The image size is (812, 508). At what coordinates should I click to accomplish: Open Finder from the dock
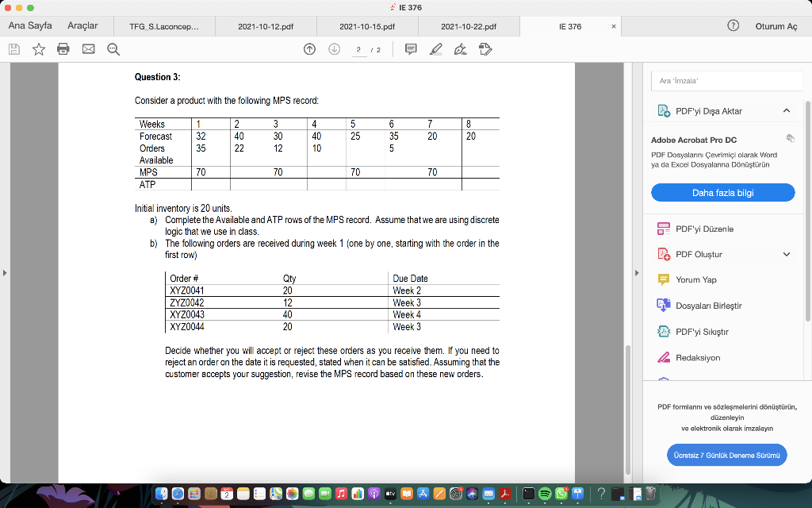(162, 494)
